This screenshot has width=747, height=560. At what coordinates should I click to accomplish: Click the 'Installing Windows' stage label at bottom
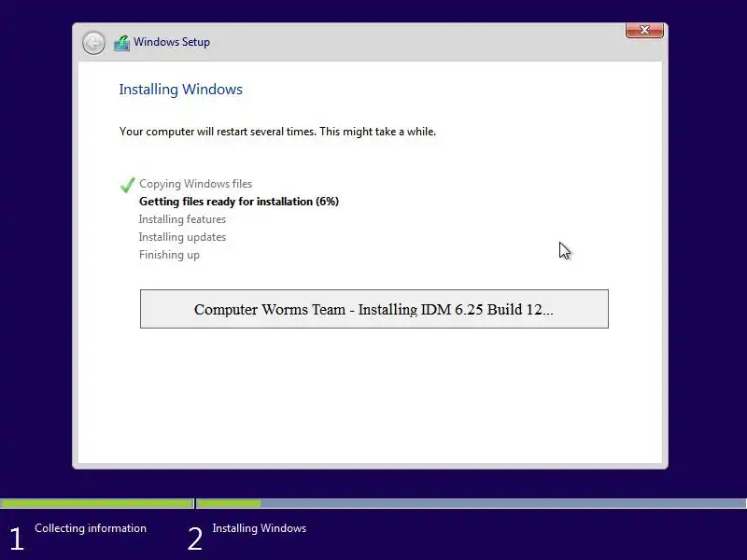click(260, 528)
